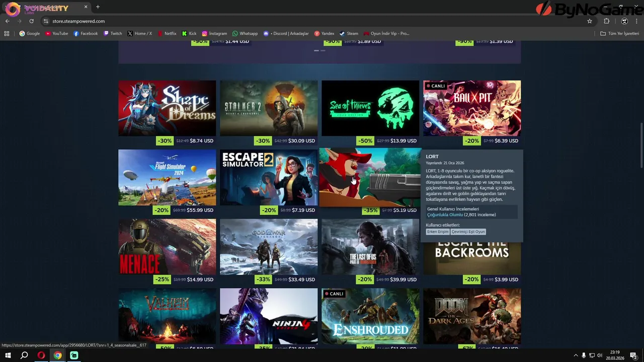Click the $14.99 USD MENACE price

(200, 280)
